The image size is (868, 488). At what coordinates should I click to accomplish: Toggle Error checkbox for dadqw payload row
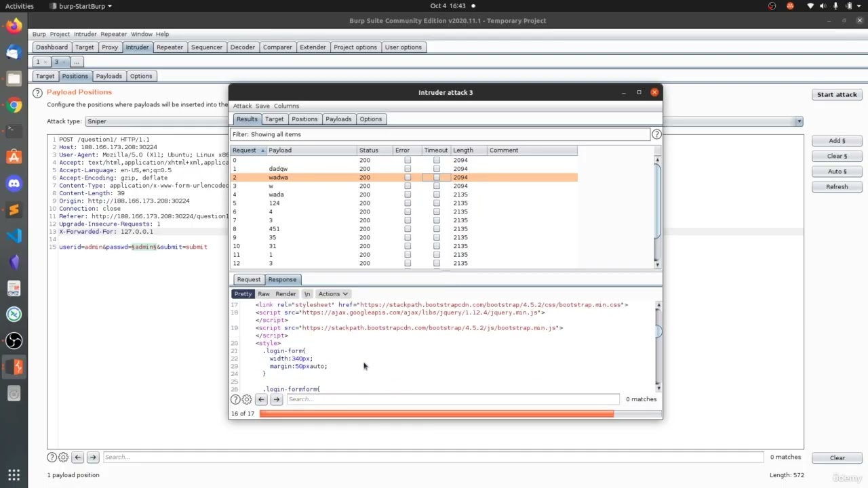point(408,169)
